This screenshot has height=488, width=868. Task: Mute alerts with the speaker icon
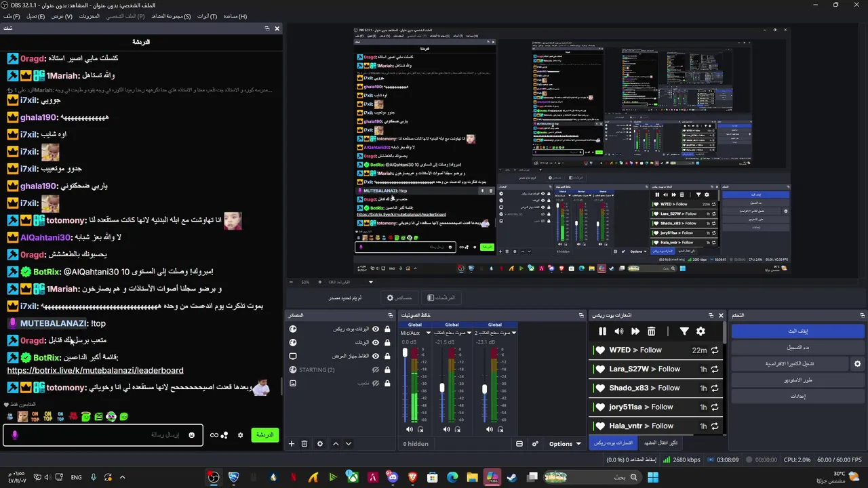click(618, 331)
